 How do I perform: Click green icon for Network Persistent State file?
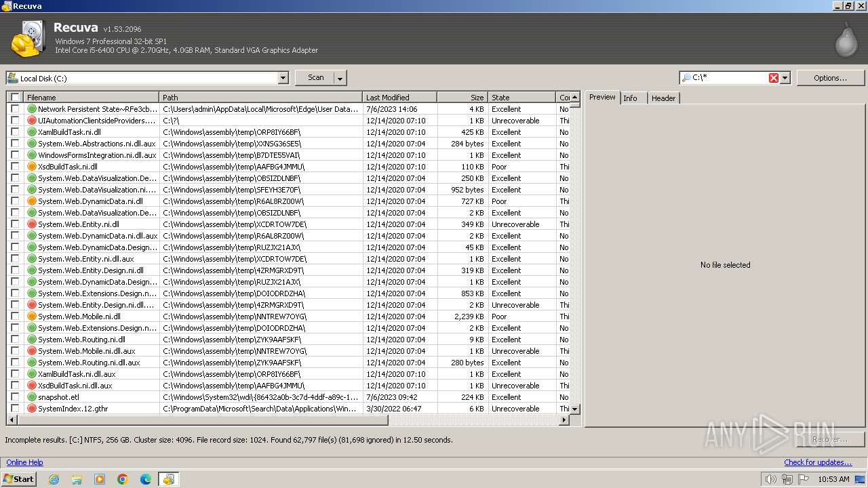click(x=31, y=109)
